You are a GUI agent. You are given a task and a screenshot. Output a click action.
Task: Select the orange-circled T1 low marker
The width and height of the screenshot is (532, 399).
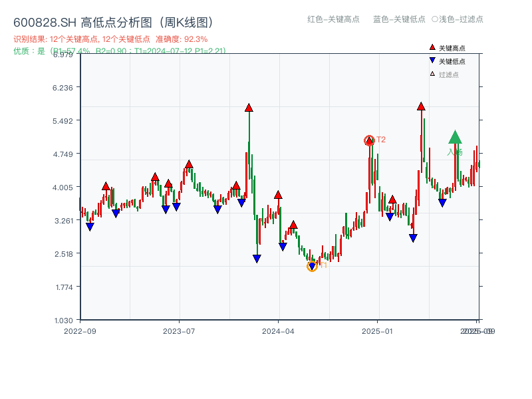point(312,266)
